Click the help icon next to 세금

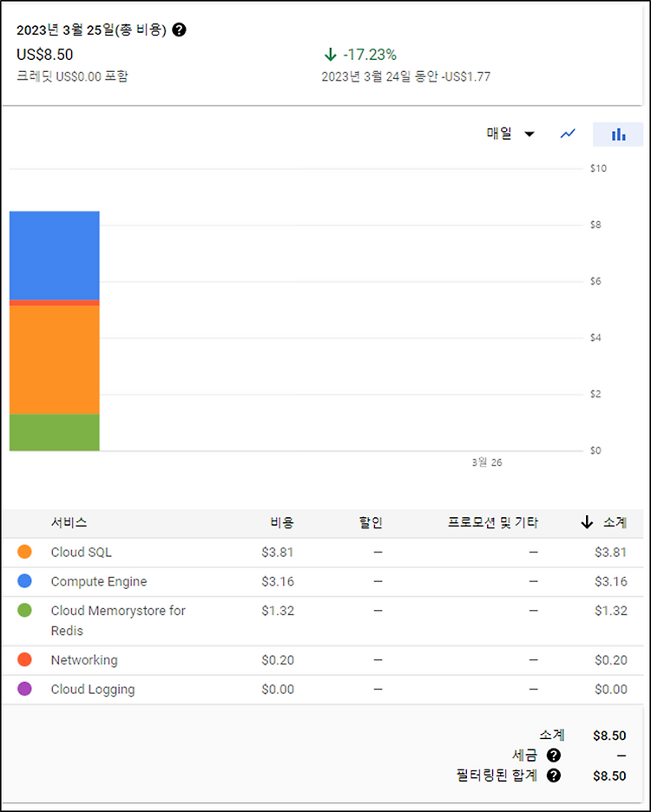point(554,756)
